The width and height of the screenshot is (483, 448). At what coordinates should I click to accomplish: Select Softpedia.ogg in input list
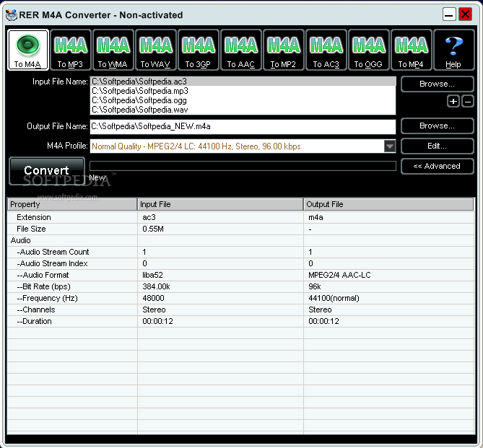(243, 100)
